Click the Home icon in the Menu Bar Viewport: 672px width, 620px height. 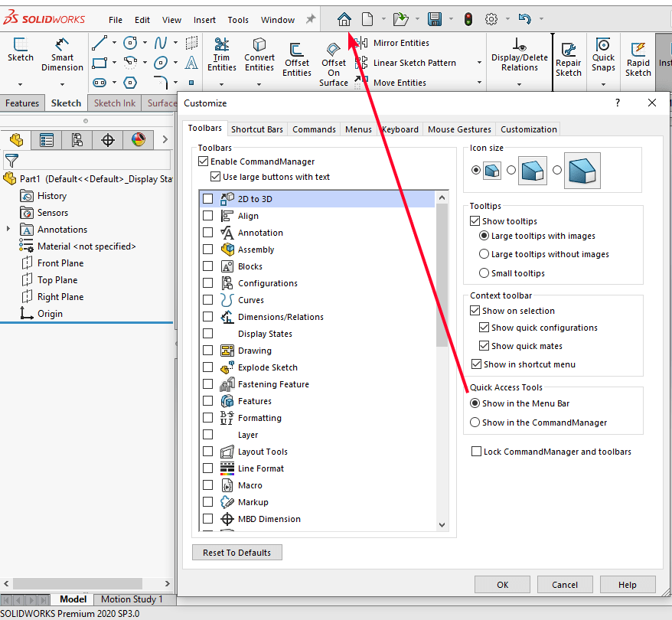point(344,18)
